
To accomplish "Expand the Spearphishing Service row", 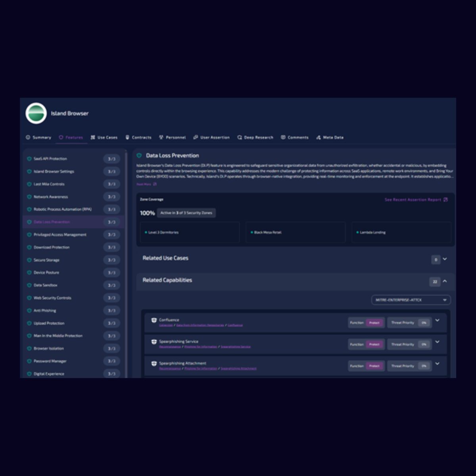I will [437, 342].
